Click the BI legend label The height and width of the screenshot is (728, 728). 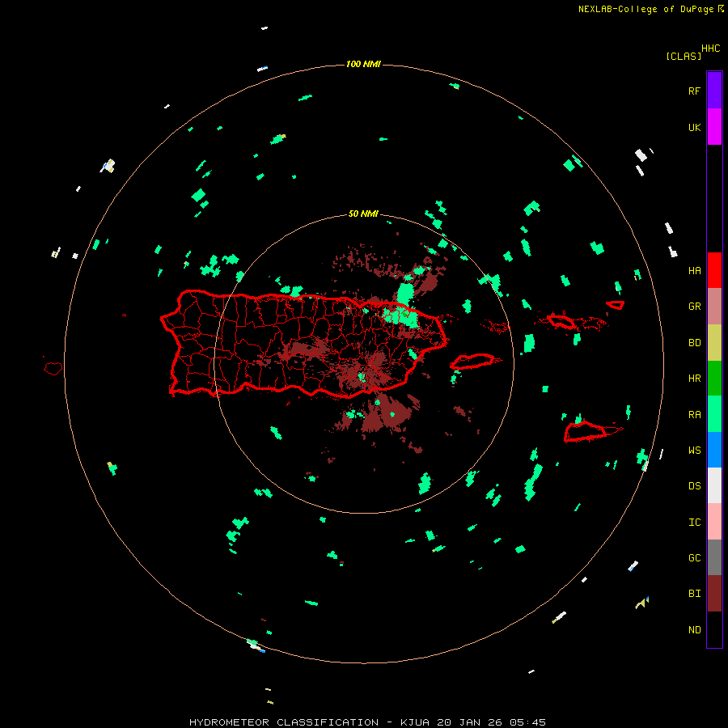[694, 594]
